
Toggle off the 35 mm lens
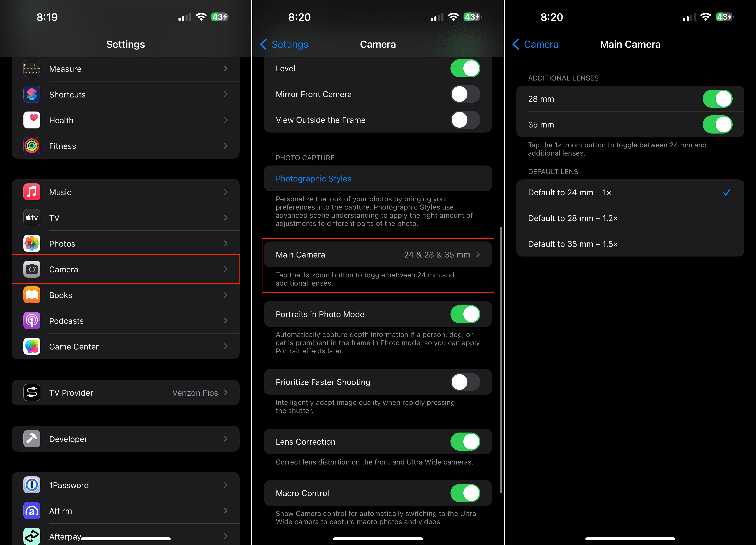point(717,124)
